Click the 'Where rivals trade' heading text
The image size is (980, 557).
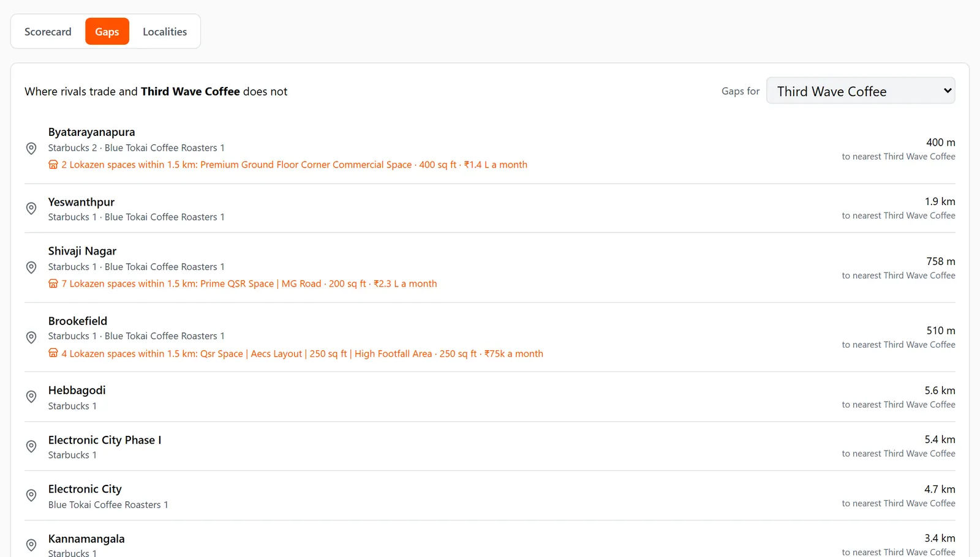[x=156, y=91]
